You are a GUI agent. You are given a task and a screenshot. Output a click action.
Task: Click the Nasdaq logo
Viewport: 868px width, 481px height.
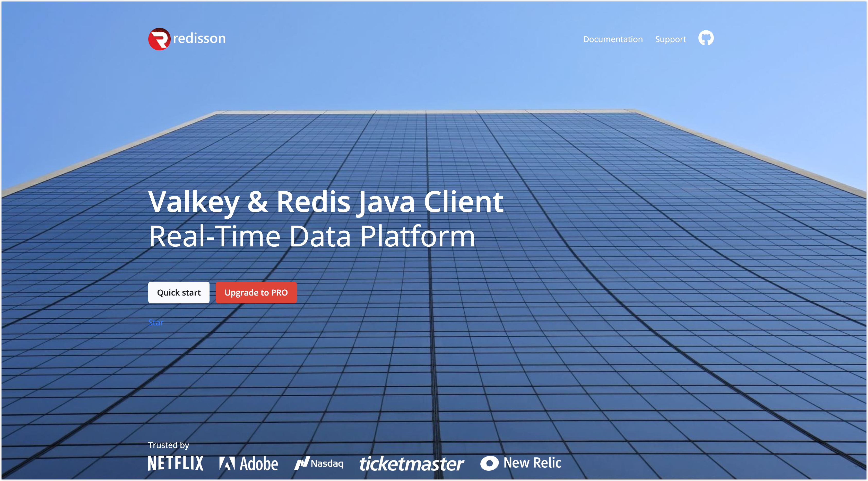pyautogui.click(x=319, y=464)
